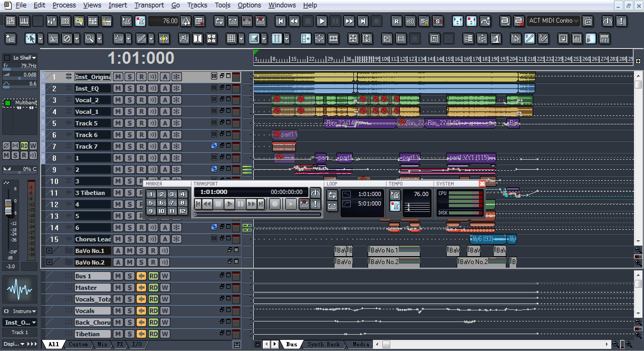The image size is (644, 351).
Task: Open the Inst_O... track selector dropdown
Action: 20,323
